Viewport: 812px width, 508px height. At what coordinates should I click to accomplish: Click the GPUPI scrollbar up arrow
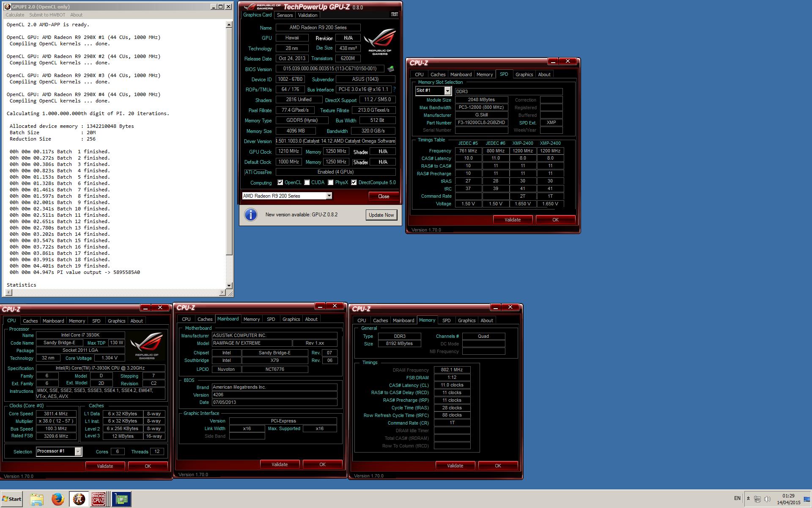(x=229, y=25)
